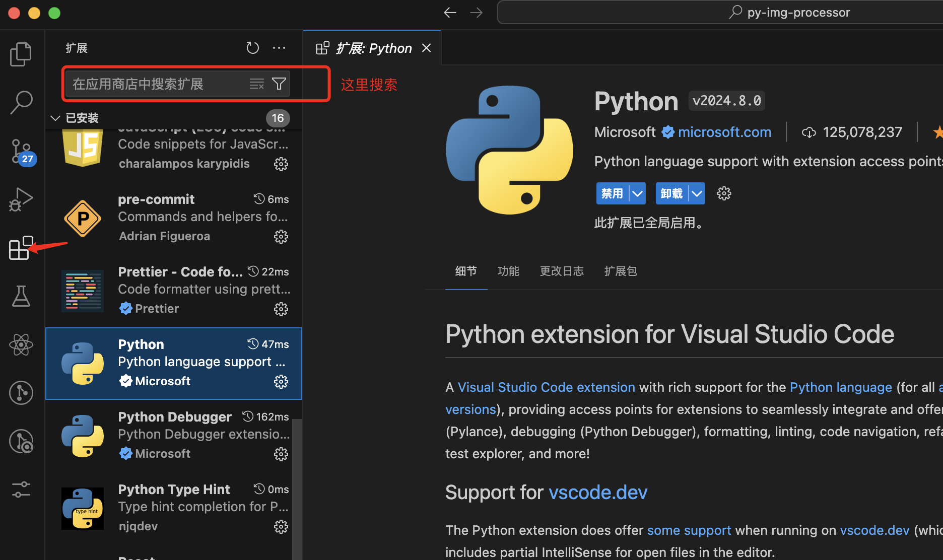Image resolution: width=943 pixels, height=560 pixels.
Task: Open dropdown arrow next to 禁用
Action: coord(637,193)
